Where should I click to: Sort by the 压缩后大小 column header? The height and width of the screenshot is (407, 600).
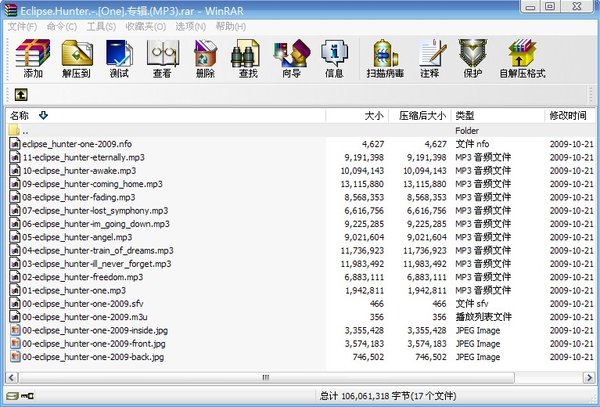420,116
